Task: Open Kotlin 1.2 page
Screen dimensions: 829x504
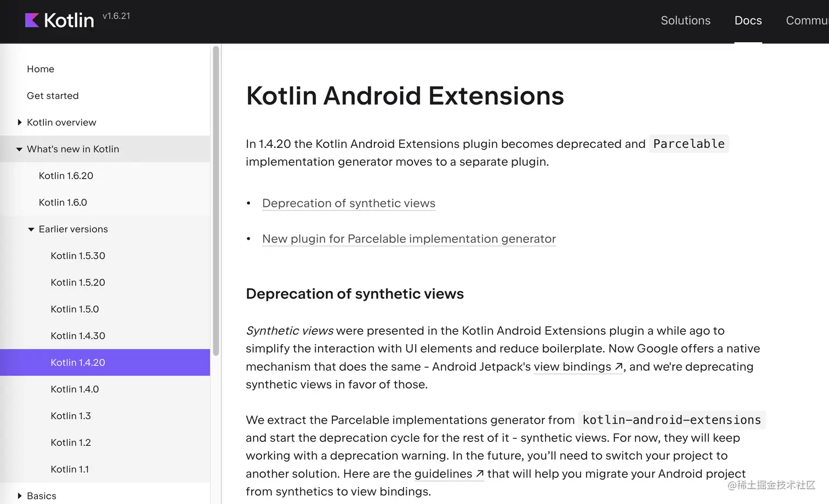Action: click(x=71, y=443)
